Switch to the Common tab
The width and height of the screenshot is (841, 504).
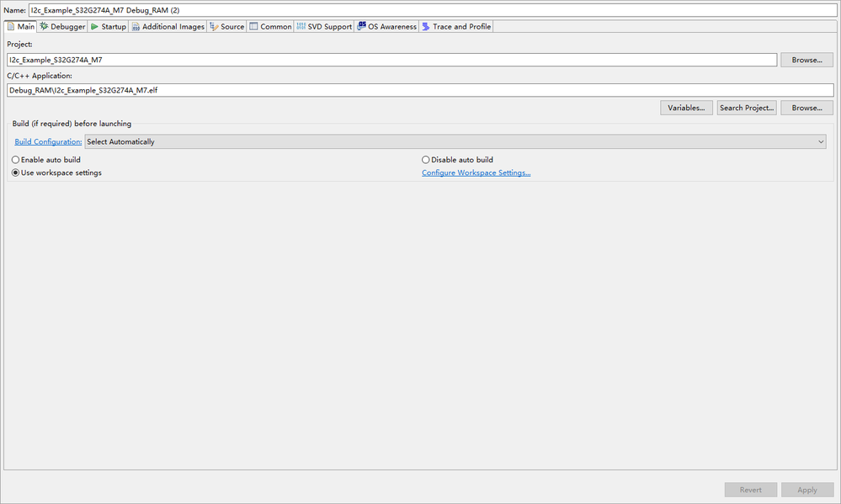coord(270,26)
